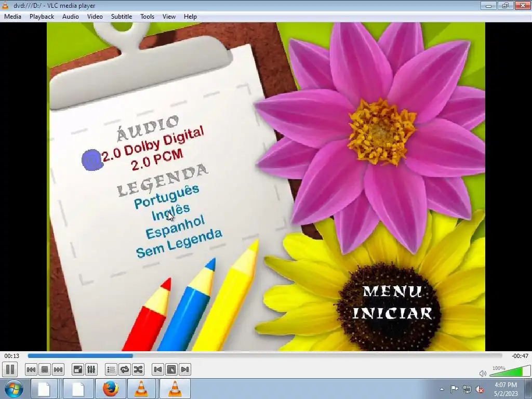Open the Windows Start button
The width and height of the screenshot is (532, 399).
coord(14,389)
